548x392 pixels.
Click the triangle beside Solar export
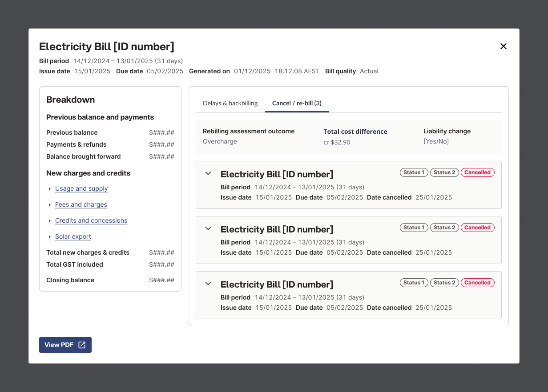point(49,237)
